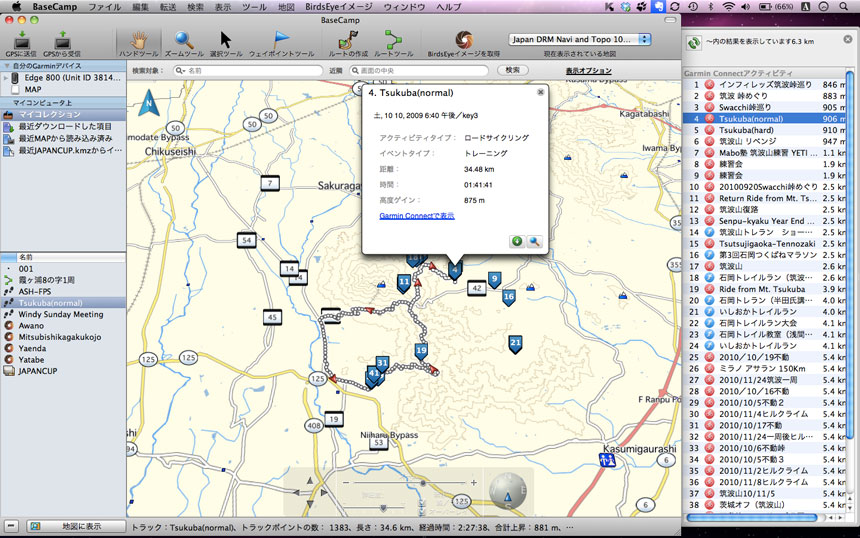Image resolution: width=860 pixels, height=538 pixels.
Task: Close the search results panel
Action: coord(848,39)
